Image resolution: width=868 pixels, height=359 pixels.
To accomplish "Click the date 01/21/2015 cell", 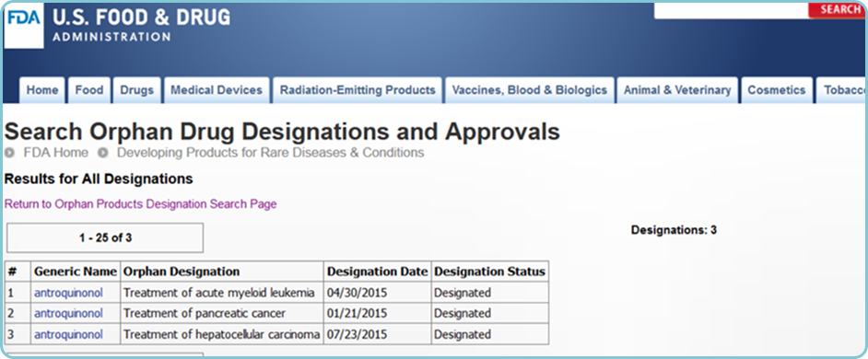I will coord(378,314).
